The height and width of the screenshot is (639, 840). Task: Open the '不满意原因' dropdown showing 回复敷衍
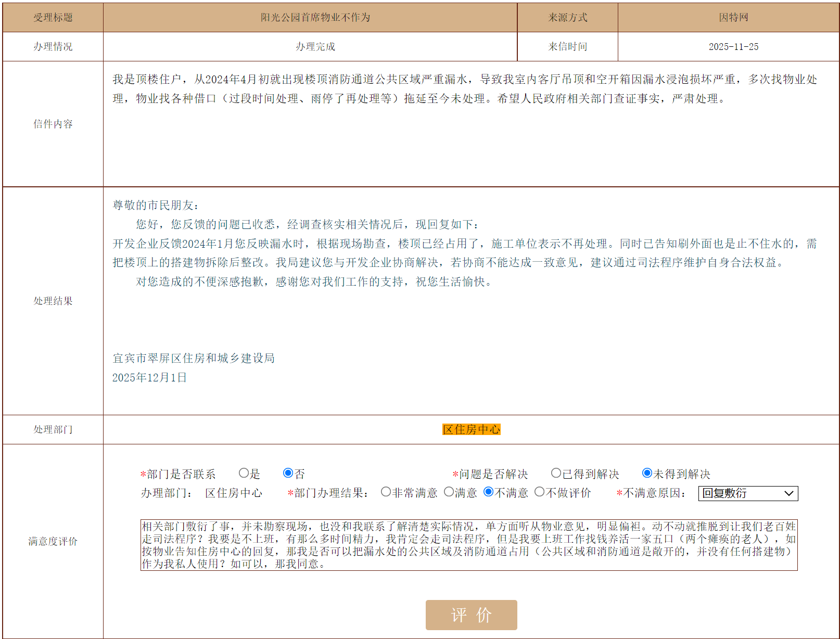coord(747,493)
